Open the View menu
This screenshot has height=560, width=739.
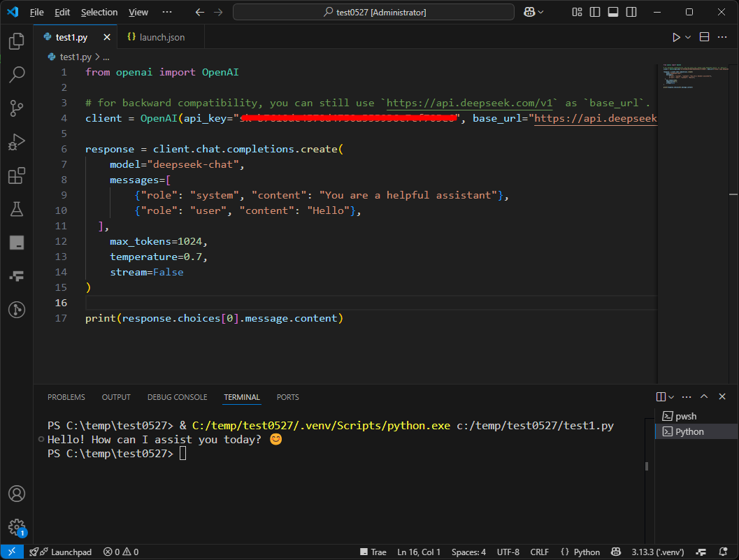138,13
